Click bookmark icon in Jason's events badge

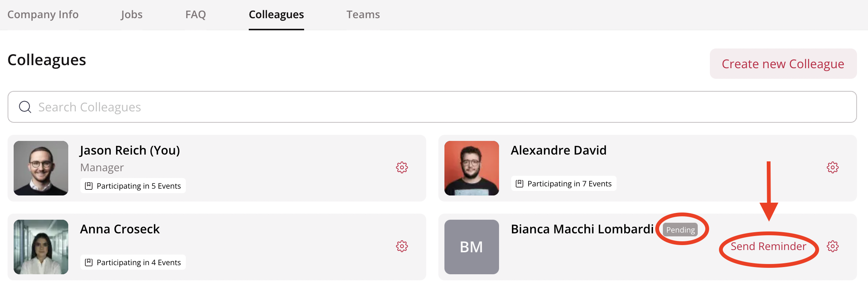89,186
